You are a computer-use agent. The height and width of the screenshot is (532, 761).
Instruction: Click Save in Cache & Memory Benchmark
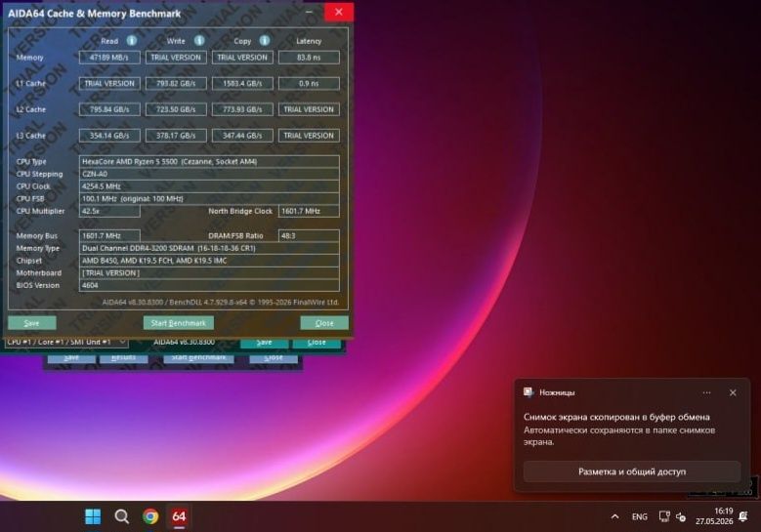click(x=32, y=323)
